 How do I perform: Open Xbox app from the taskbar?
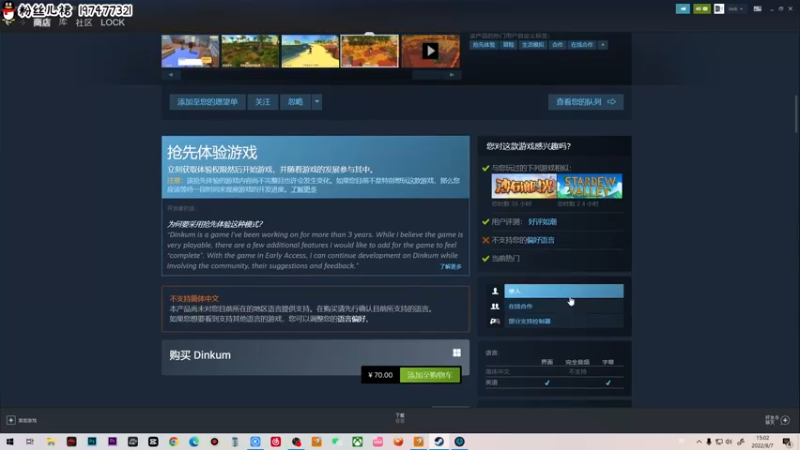pos(357,442)
